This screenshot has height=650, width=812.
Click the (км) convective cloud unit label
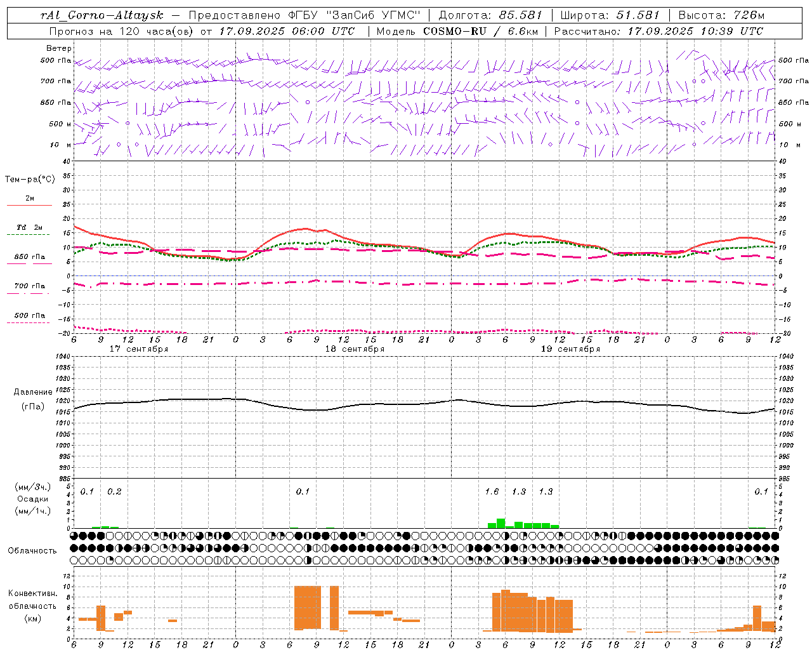point(32,618)
